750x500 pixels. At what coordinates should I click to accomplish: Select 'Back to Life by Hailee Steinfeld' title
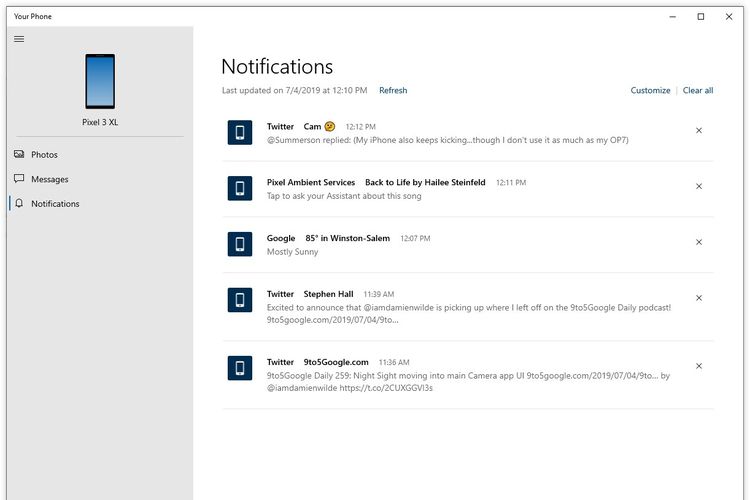[x=425, y=182]
